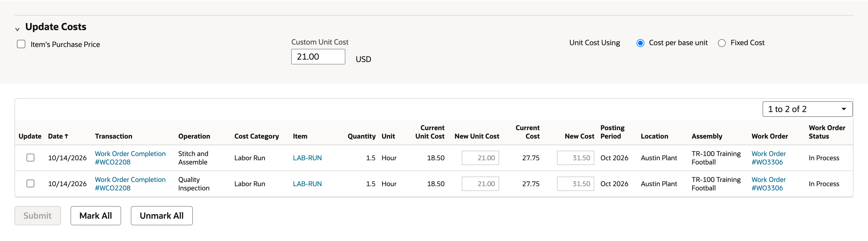Open LAB-RUN item in Quality Inspection row
The width and height of the screenshot is (868, 241).
307,184
